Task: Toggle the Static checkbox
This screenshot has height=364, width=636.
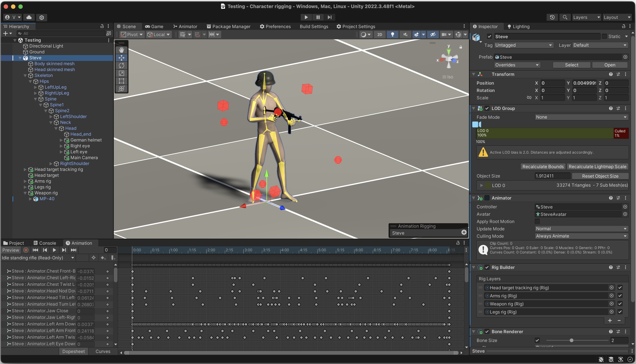Action: click(604, 37)
